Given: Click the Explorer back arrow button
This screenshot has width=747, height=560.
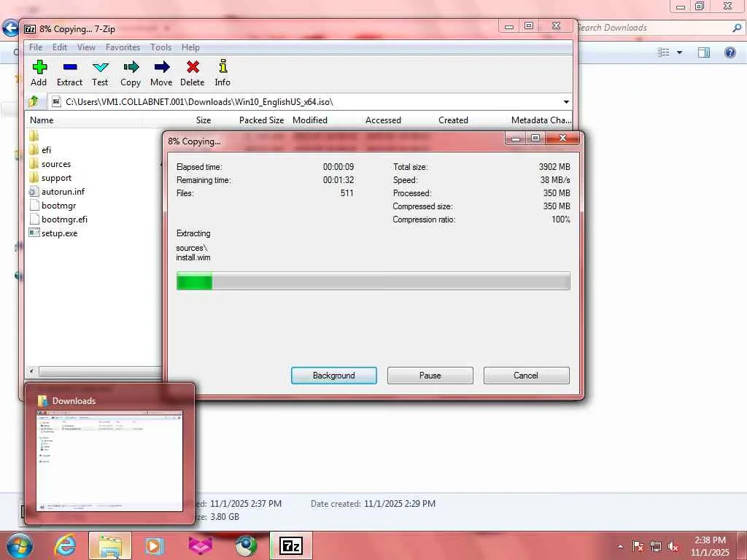Looking at the screenshot, I should tap(10, 28).
